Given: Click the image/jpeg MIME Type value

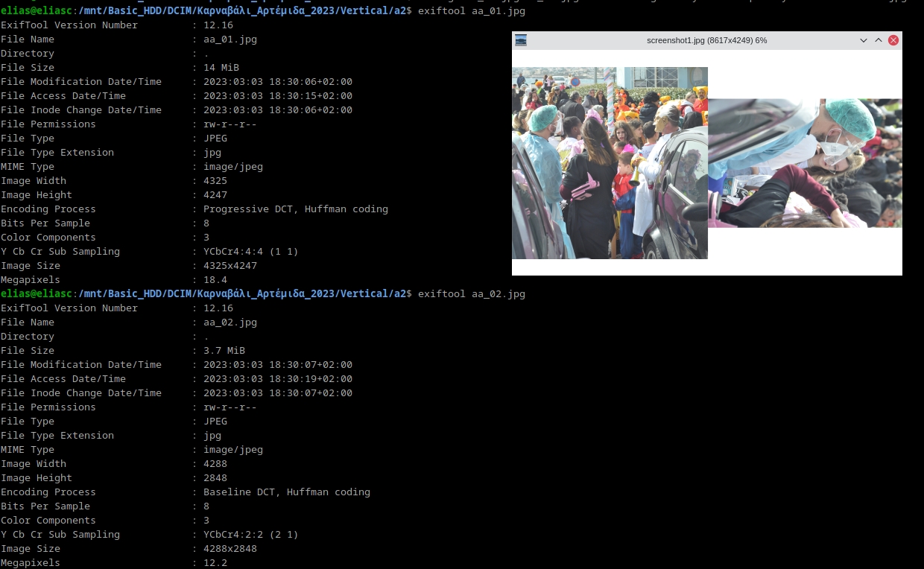Looking at the screenshot, I should click(232, 166).
